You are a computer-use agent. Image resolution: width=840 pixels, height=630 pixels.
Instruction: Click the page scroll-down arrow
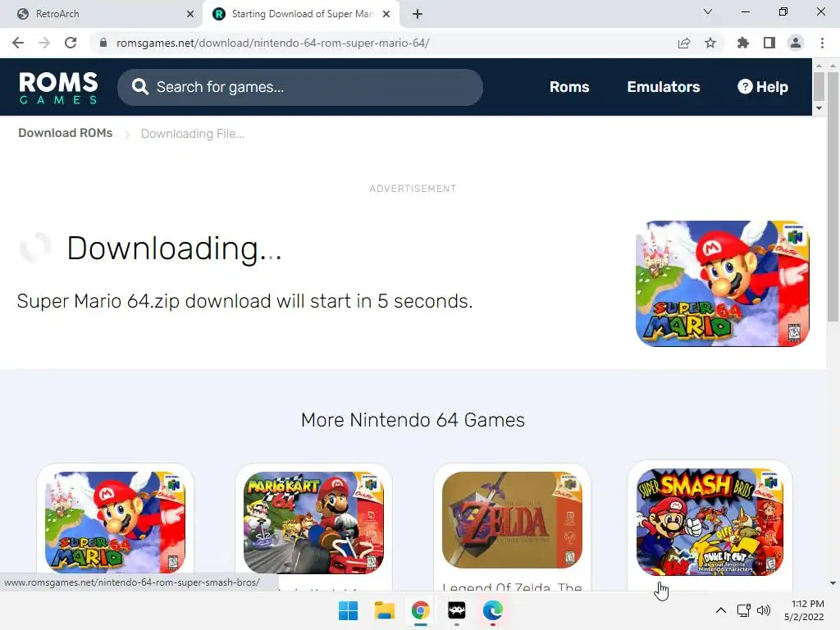click(x=833, y=583)
